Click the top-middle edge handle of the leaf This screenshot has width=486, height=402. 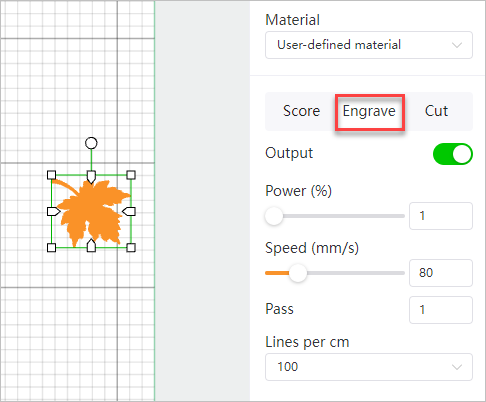91,177
